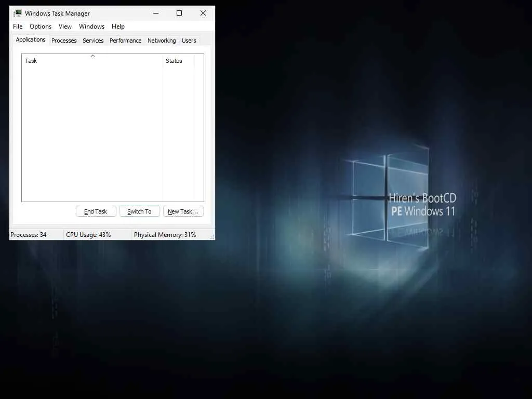Click the Task Manager title bar icon

point(17,13)
